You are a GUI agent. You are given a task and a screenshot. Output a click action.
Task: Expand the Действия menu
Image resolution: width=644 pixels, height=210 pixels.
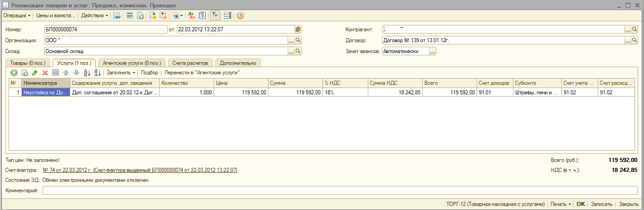pos(94,15)
